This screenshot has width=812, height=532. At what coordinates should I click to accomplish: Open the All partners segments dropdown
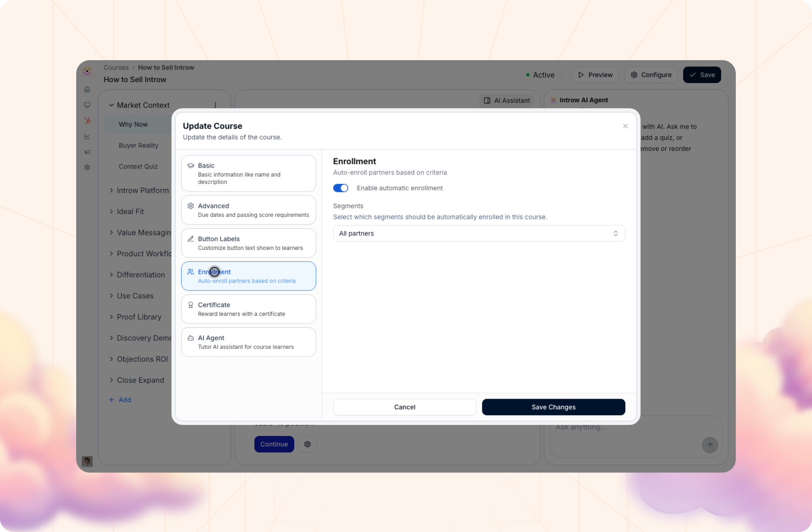479,233
